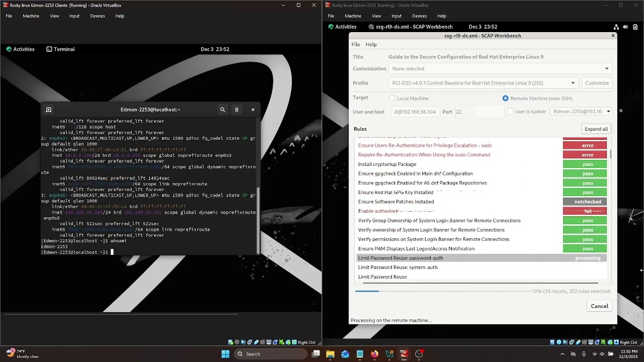The height and width of the screenshot is (362, 644).
Task: Open Notepad from the taskbar
Action: coord(360,354)
